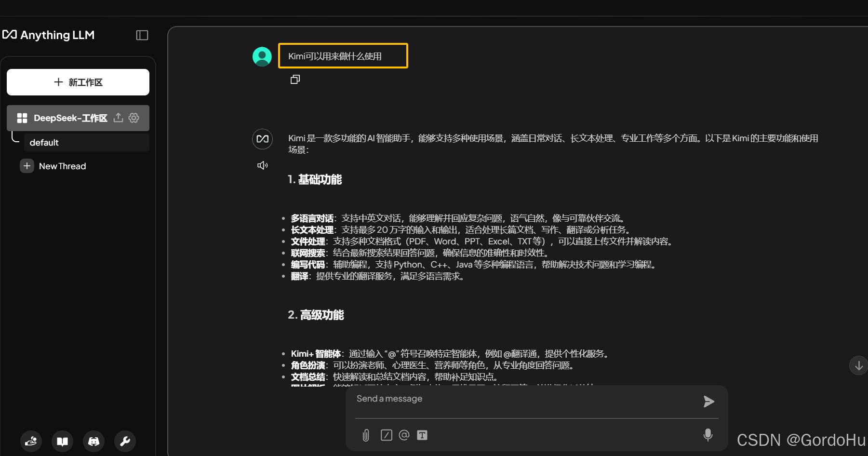Start a New Thread
Screen dimensions: 868x456
click(x=63, y=166)
